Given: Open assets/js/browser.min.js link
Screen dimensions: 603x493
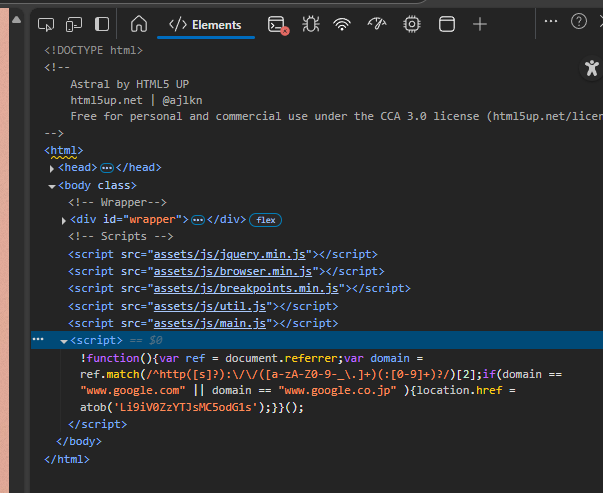Looking at the screenshot, I should (x=233, y=271).
